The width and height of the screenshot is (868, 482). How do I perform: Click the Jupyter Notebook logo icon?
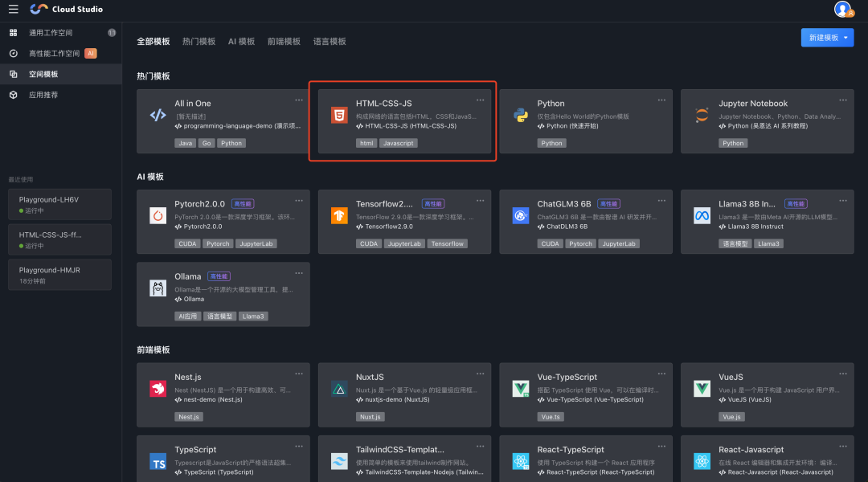coord(702,115)
